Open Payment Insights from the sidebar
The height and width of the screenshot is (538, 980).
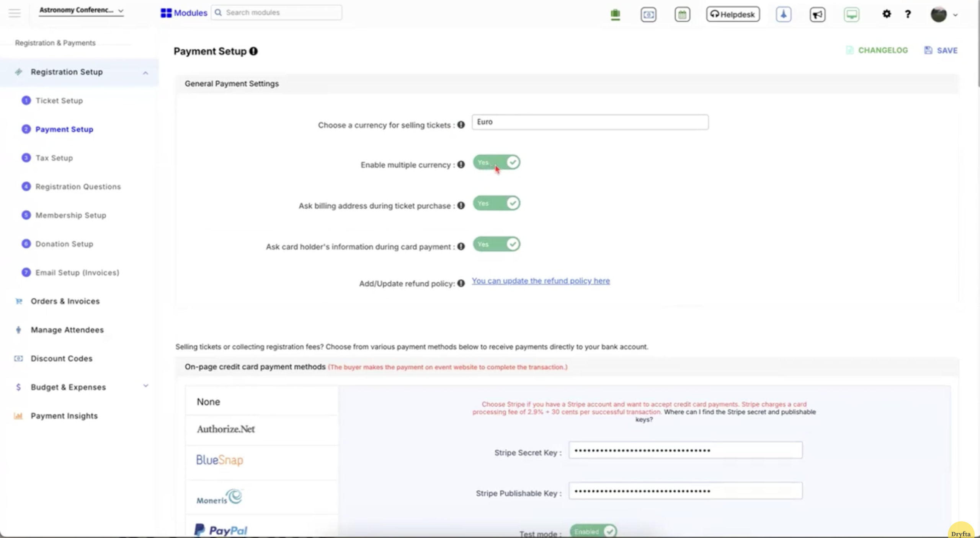coord(64,416)
